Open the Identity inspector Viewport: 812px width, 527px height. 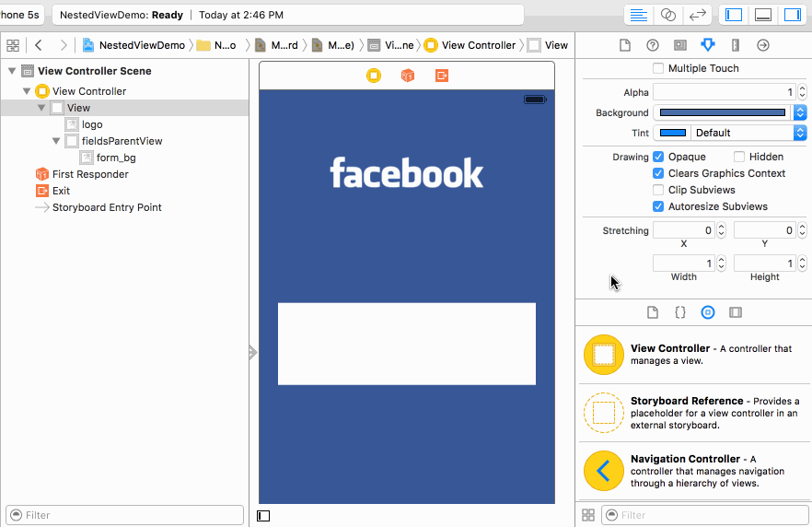click(680, 45)
